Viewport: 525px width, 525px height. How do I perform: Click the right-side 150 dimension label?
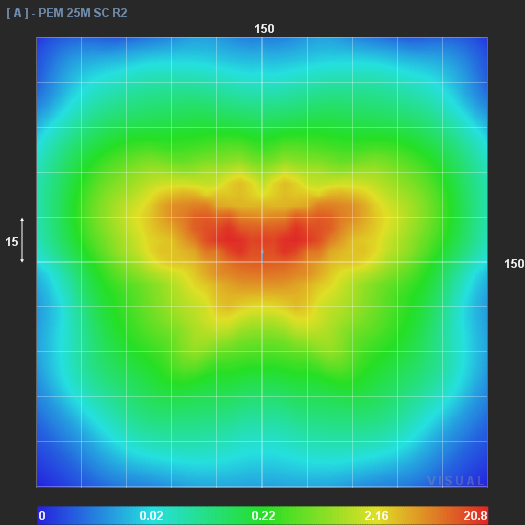514,264
